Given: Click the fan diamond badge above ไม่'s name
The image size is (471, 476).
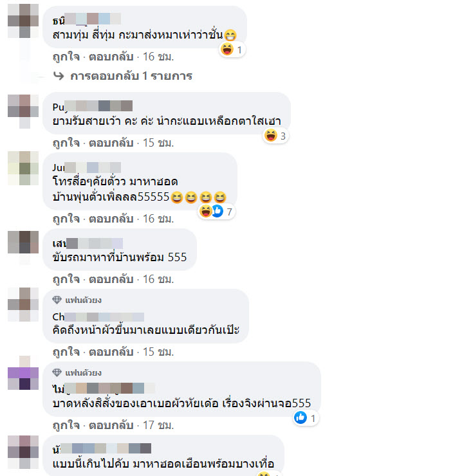Looking at the screenshot, I should pos(57,372).
